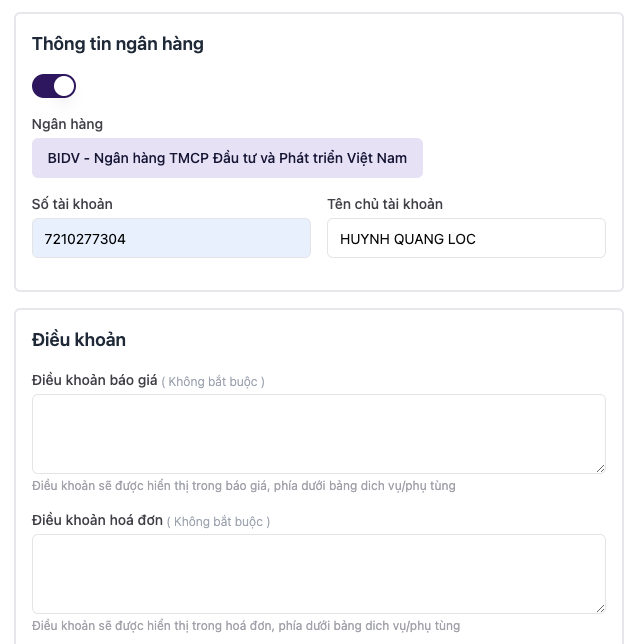The image size is (642, 644).
Task: Open the BIDV bank selection dropdown
Action: 227,158
